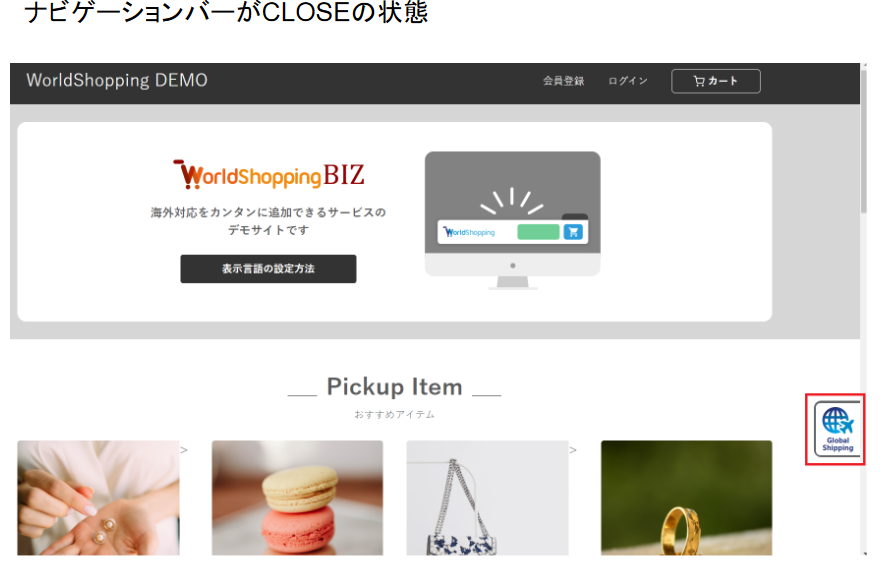Open the ログイン login link
Screen dimensions: 888x574
coord(627,81)
